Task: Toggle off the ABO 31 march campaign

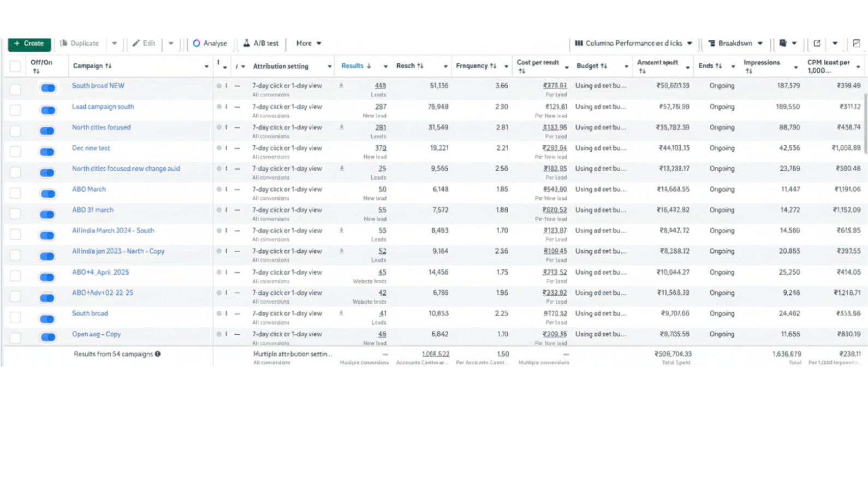Action: click(47, 214)
